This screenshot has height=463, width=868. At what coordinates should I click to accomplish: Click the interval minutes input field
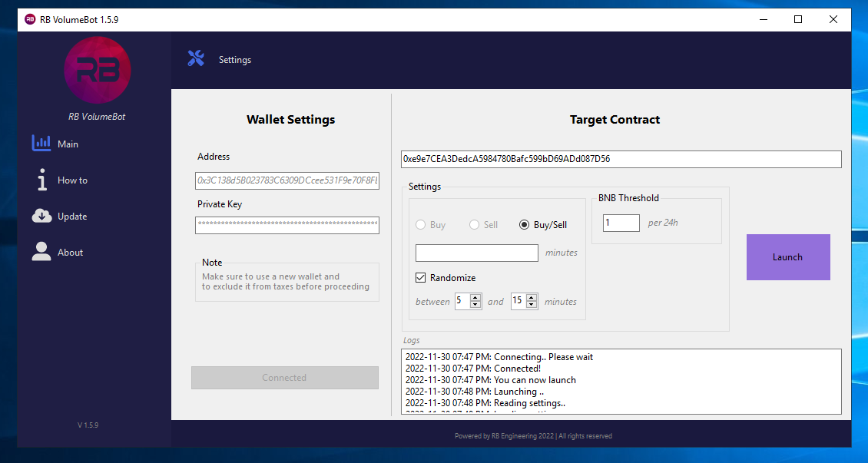coord(476,253)
